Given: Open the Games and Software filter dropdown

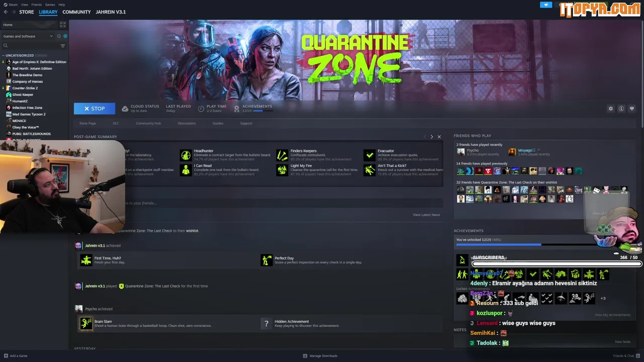Looking at the screenshot, I should [x=28, y=36].
